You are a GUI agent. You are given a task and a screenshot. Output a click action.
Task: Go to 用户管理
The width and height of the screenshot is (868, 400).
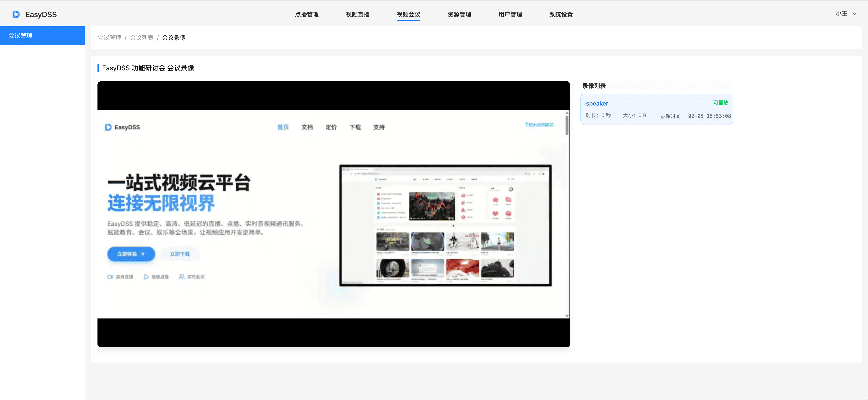[510, 14]
